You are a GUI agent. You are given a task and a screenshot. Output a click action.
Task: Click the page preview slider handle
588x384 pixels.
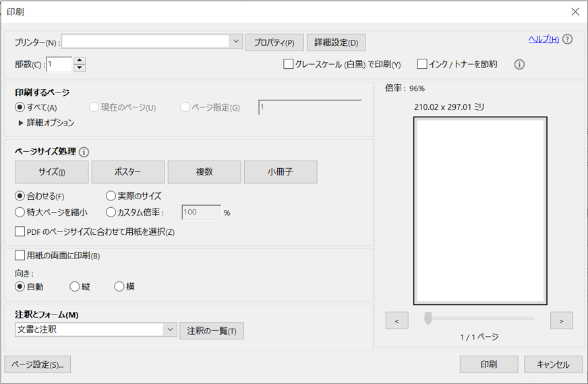(x=428, y=318)
